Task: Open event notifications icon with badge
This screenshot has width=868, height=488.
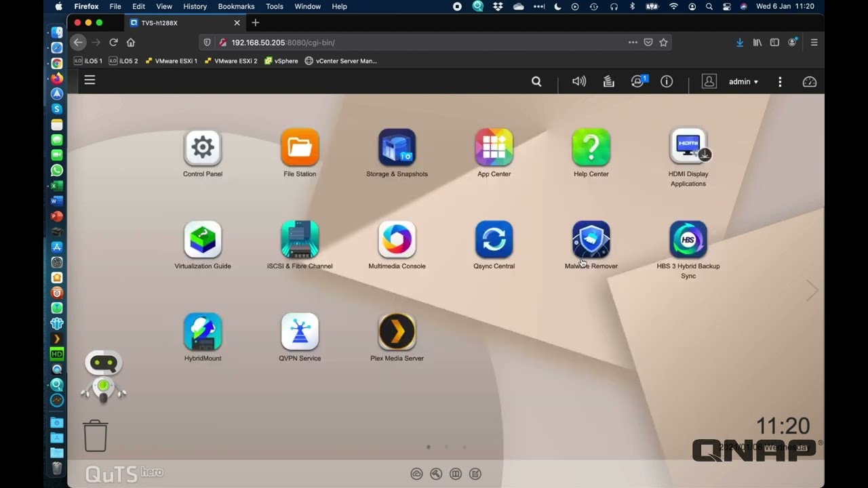Action: [x=638, y=81]
